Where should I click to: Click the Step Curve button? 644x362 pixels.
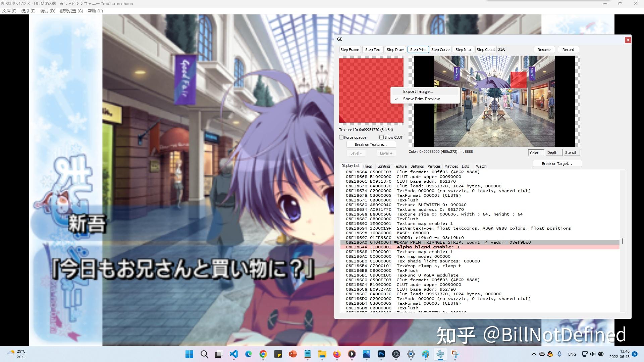click(x=440, y=50)
